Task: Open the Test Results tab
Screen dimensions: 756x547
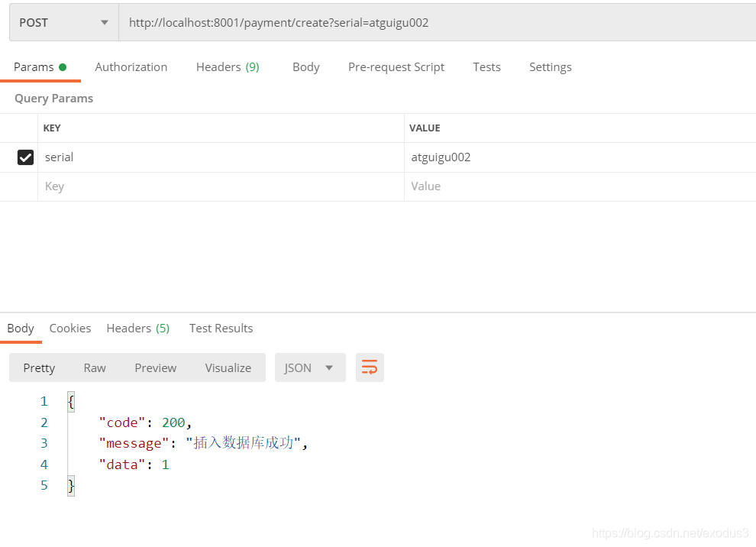Action: pos(221,329)
